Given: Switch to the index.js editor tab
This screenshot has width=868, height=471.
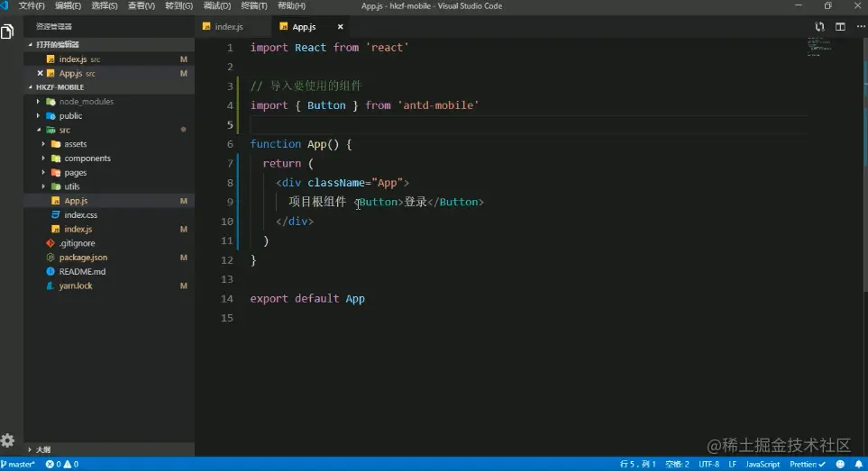Looking at the screenshot, I should pyautogui.click(x=229, y=26).
